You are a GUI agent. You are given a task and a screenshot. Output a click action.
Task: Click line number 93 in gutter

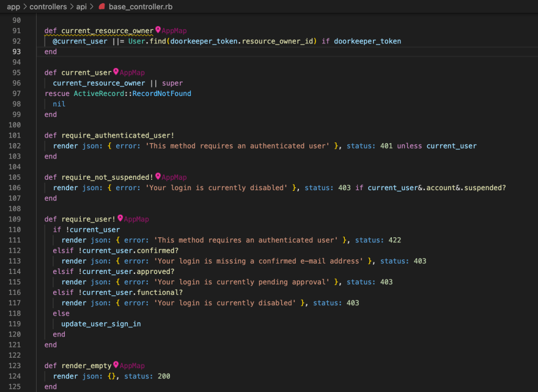coord(17,52)
